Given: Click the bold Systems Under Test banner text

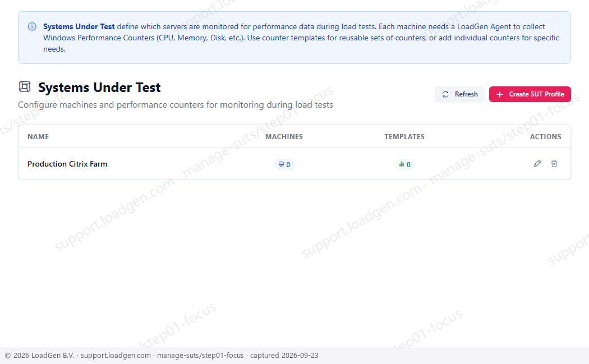Looking at the screenshot, I should pos(79,27).
